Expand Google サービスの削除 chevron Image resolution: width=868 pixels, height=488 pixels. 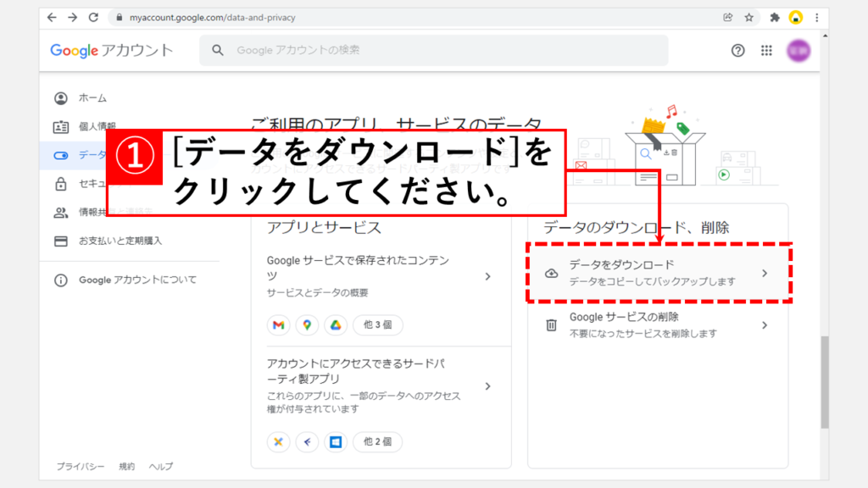coord(764,324)
